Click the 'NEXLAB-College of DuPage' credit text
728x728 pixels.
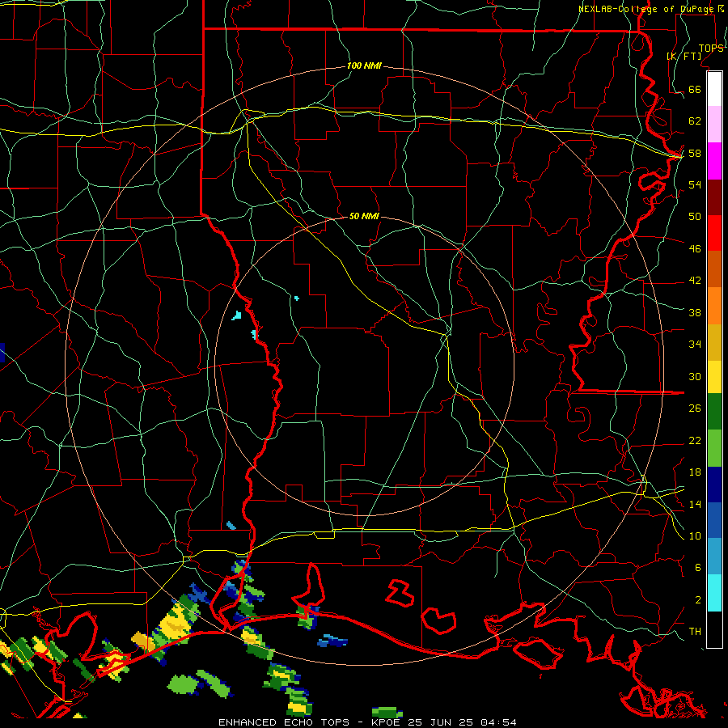point(647,9)
